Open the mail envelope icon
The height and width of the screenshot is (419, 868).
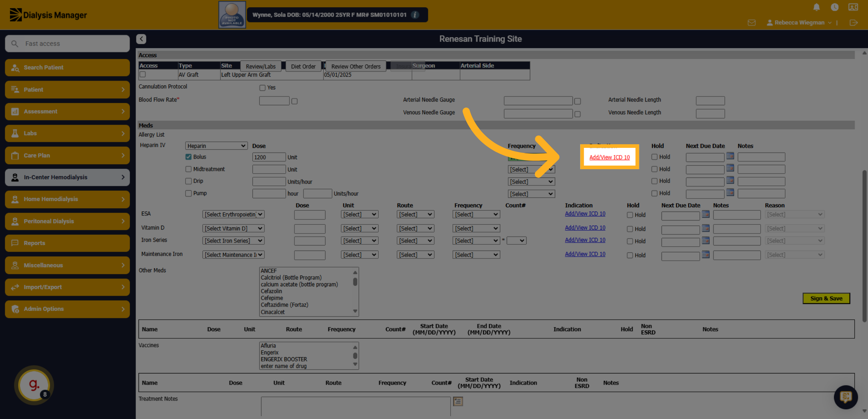click(x=752, y=23)
